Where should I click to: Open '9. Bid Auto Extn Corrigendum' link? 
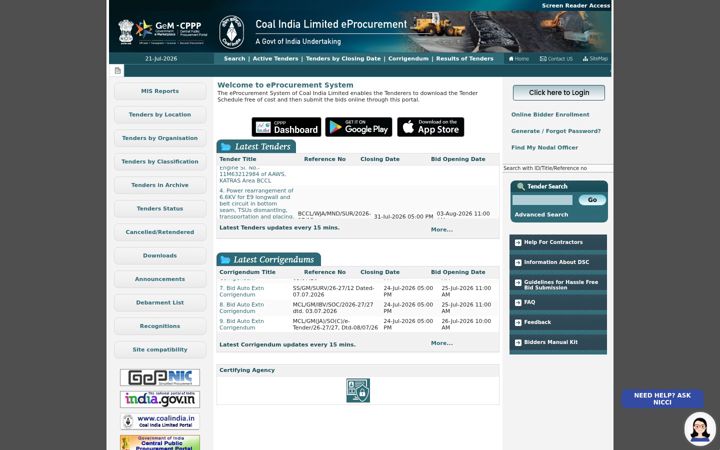(242, 325)
